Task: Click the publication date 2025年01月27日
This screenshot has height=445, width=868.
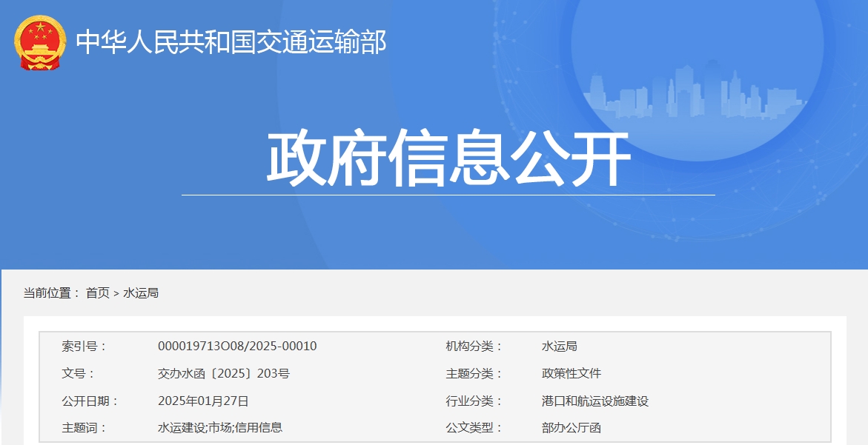Action: [203, 401]
